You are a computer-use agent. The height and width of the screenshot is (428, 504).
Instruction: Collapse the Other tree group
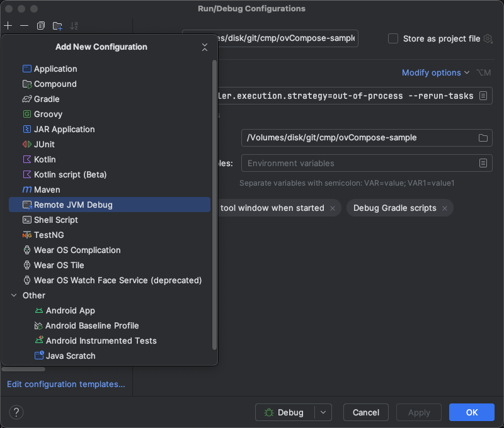(14, 295)
